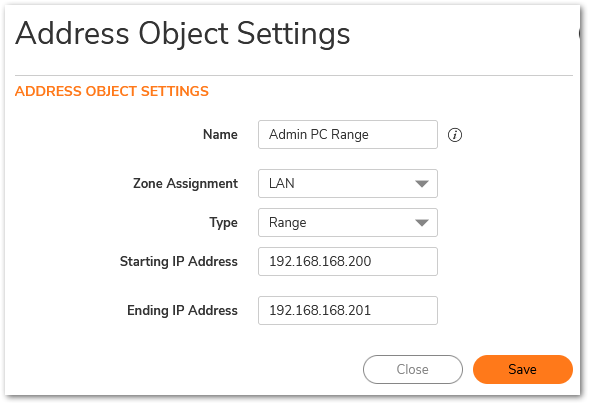Close the Address Object Settings dialog
This screenshot has width=589, height=404.
pos(413,369)
